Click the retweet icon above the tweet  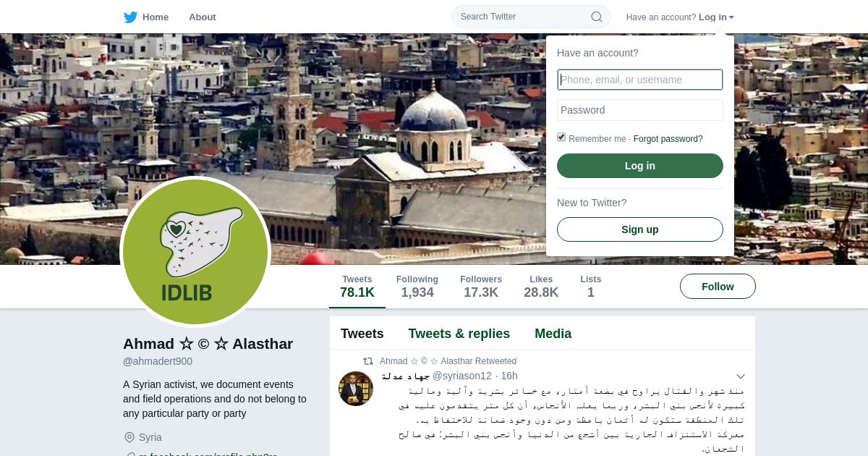368,361
